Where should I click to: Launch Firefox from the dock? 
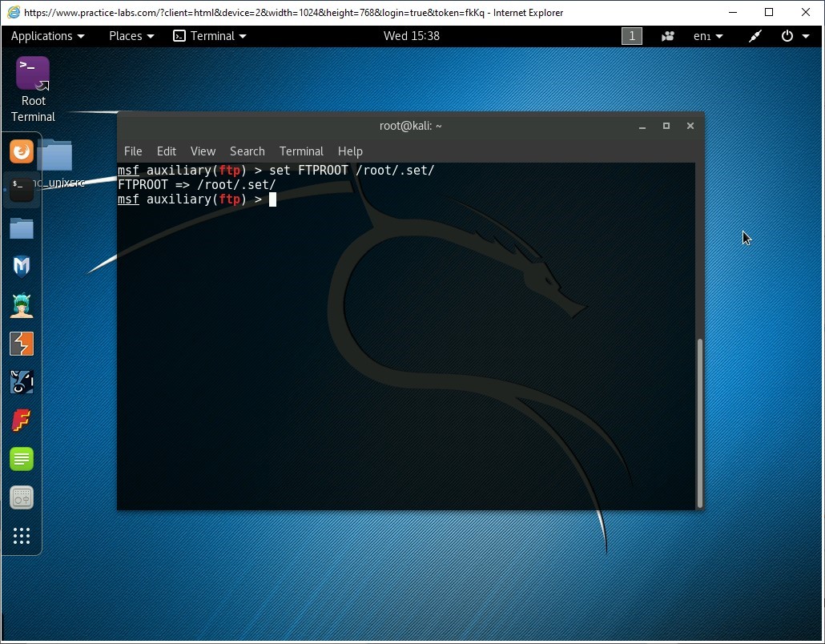pyautogui.click(x=22, y=151)
